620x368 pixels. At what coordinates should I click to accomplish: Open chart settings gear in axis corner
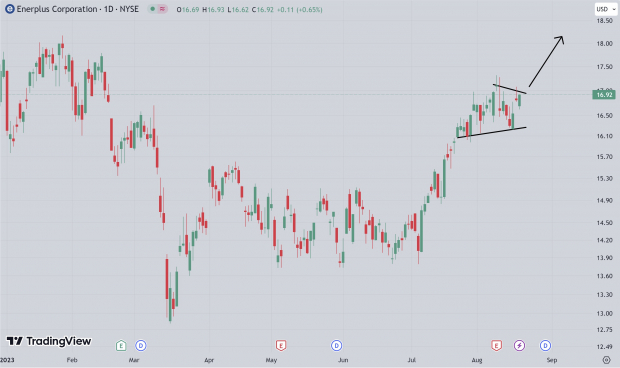(606, 360)
